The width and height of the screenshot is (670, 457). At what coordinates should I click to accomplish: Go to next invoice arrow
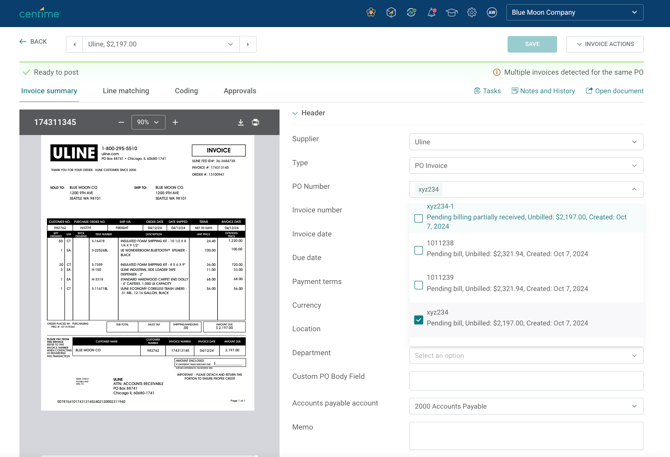pyautogui.click(x=248, y=44)
